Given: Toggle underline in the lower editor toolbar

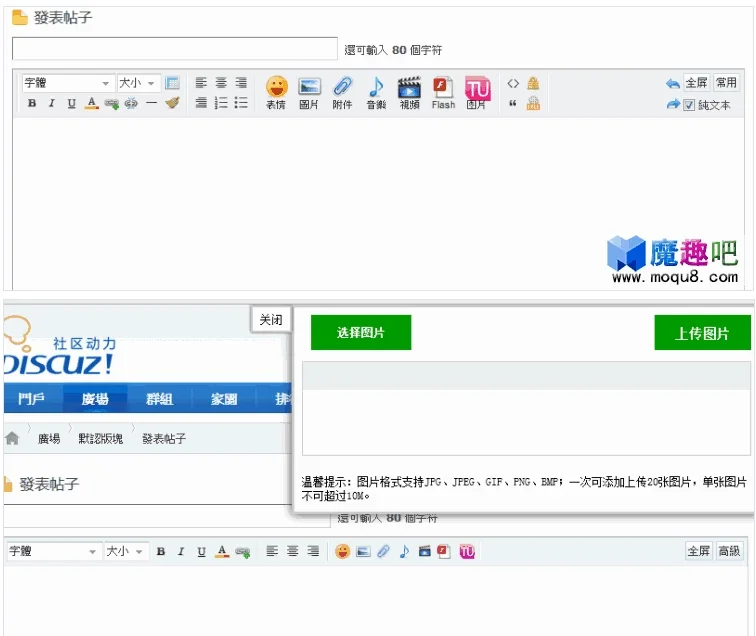Looking at the screenshot, I should 202,551.
